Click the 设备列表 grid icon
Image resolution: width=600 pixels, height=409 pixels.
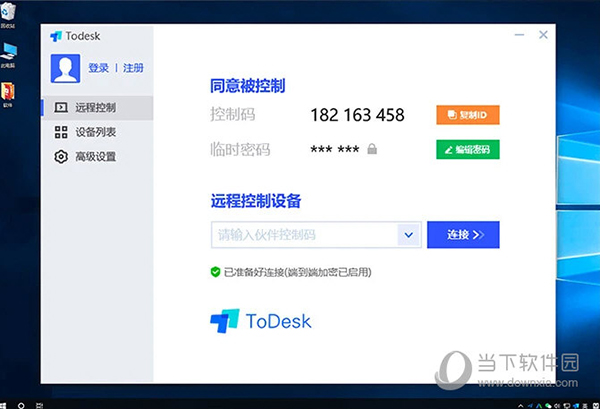coord(61,132)
